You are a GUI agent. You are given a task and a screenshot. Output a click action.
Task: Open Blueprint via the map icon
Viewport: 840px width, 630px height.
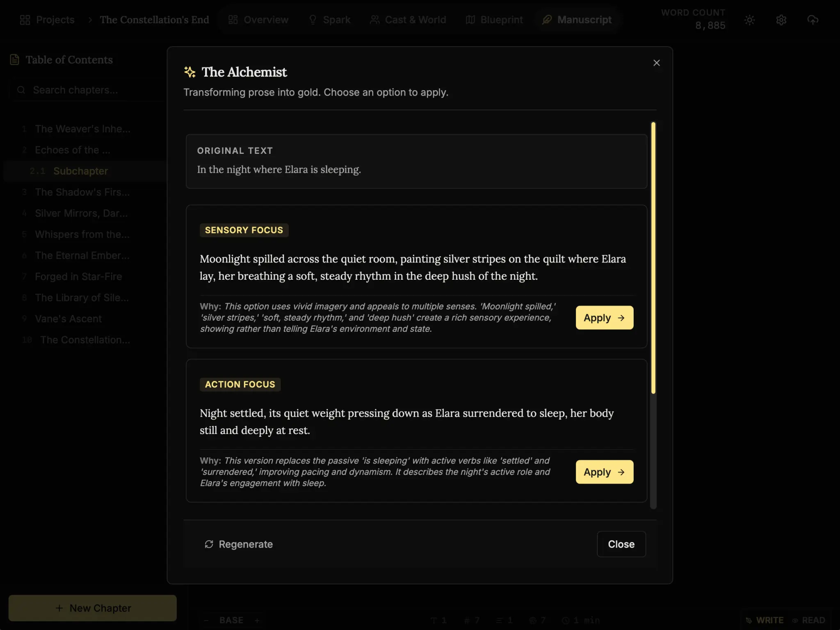[x=470, y=20]
